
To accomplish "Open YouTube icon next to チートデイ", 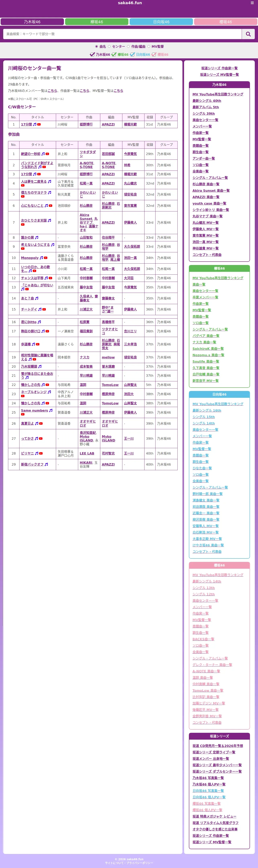I will click(44, 309).
